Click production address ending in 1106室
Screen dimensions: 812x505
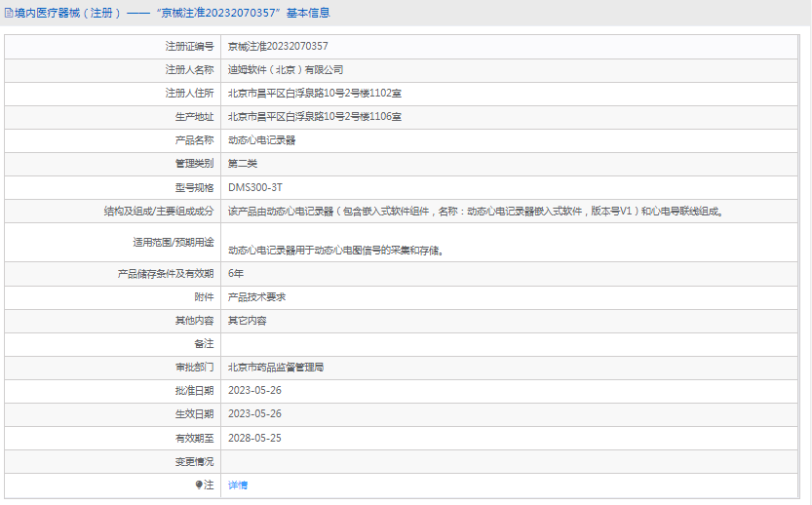click(x=315, y=117)
